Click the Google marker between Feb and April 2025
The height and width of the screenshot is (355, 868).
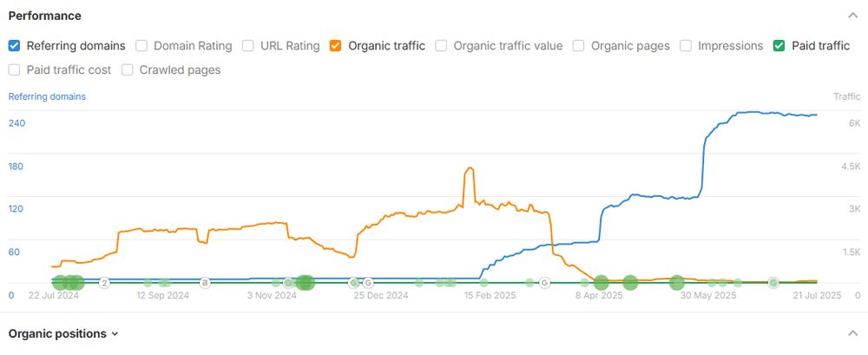tap(545, 283)
